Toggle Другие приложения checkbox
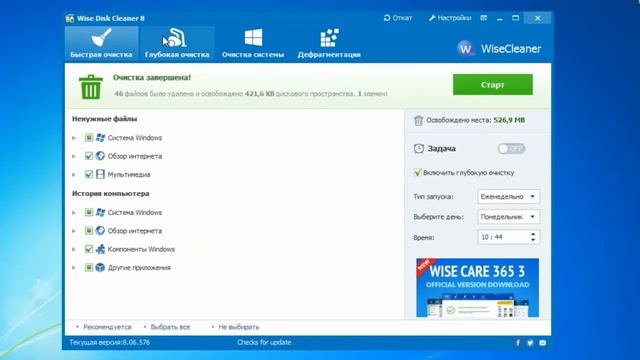The image size is (640, 360). 89,267
